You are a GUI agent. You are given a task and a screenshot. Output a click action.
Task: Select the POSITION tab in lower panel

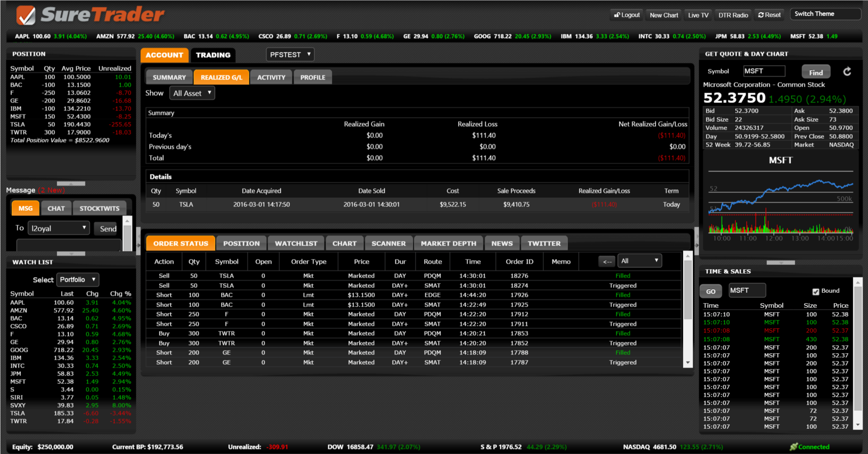click(241, 243)
